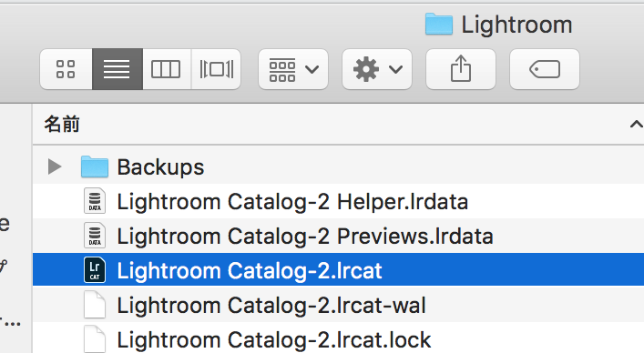Switch to column view mode
Image resolution: width=644 pixels, height=353 pixels.
click(167, 69)
